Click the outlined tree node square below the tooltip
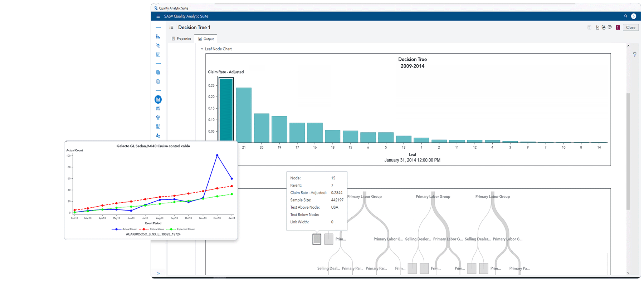The width and height of the screenshot is (644, 282). click(317, 239)
